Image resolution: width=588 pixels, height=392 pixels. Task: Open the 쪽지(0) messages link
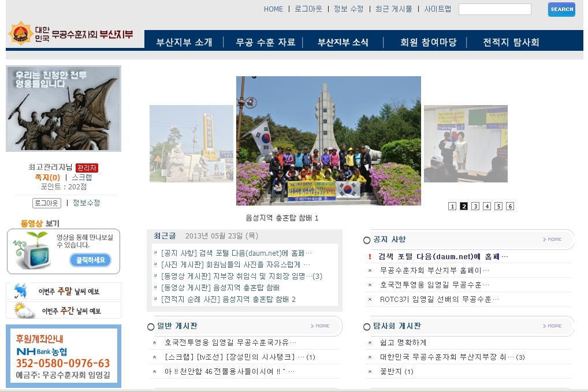47,177
